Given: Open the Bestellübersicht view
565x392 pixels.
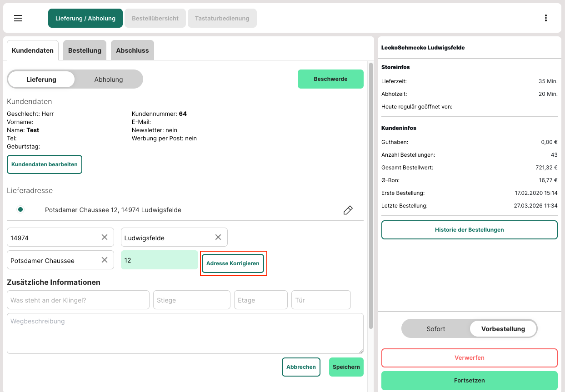Looking at the screenshot, I should pyautogui.click(x=155, y=19).
